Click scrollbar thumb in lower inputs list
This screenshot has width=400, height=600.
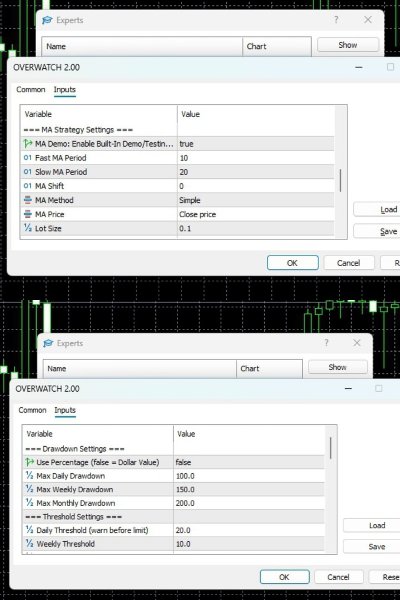(x=330, y=448)
